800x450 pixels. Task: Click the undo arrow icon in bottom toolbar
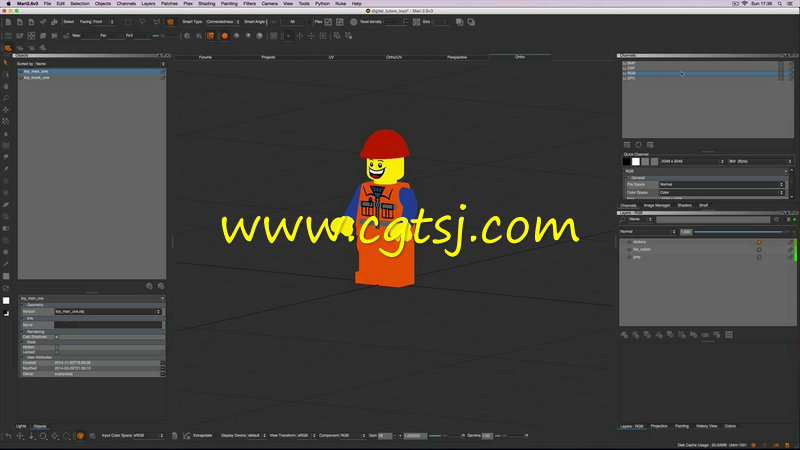tap(8, 436)
